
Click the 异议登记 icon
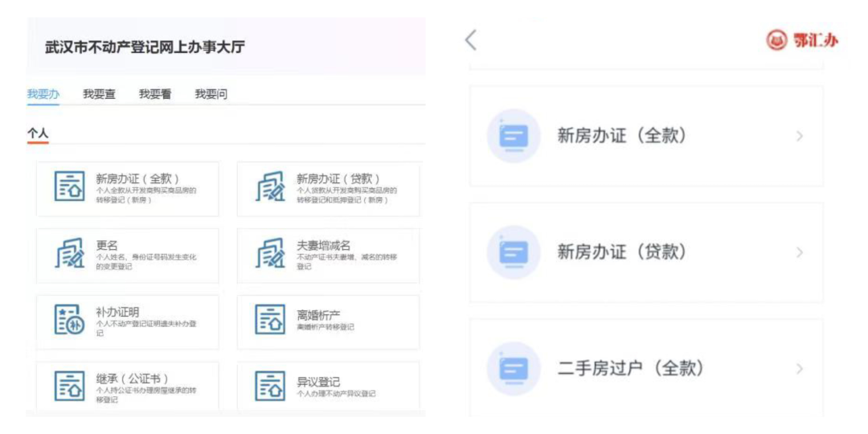270,387
